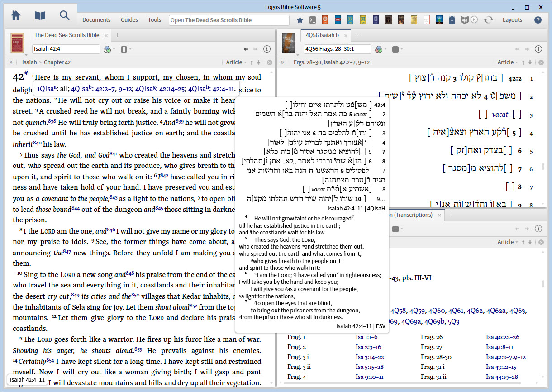Click the command box Open Dead Sea Scrolls
552x392 pixels.
(229, 20)
